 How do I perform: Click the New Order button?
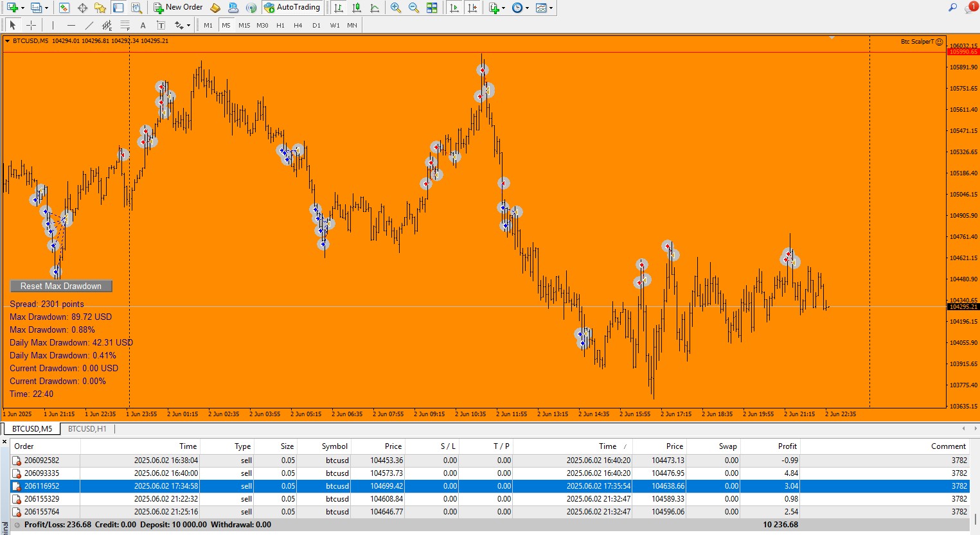178,8
